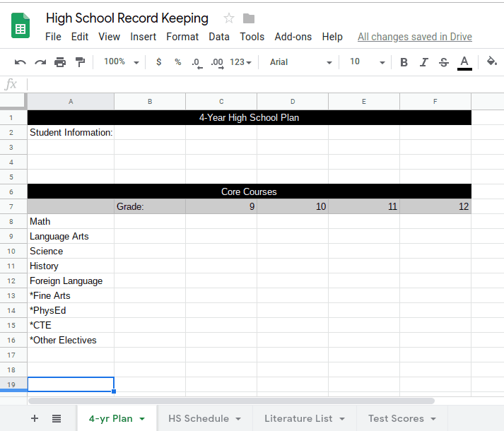The image size is (504, 431).
Task: Click the redo arrow icon
Action: coord(40,62)
